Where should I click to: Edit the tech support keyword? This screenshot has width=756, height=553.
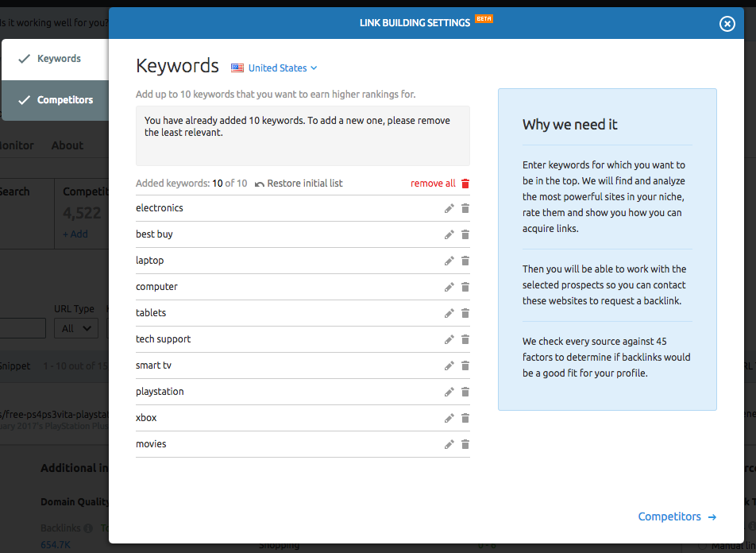[x=449, y=340]
